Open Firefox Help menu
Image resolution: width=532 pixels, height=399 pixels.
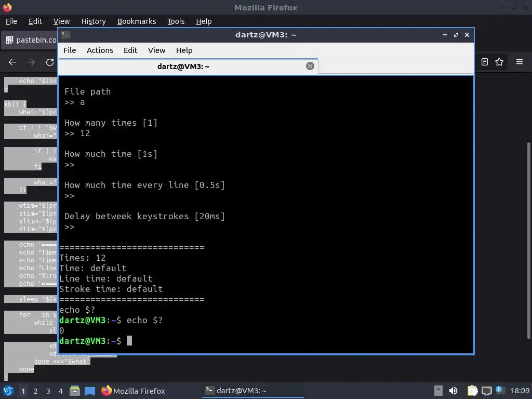click(x=204, y=21)
